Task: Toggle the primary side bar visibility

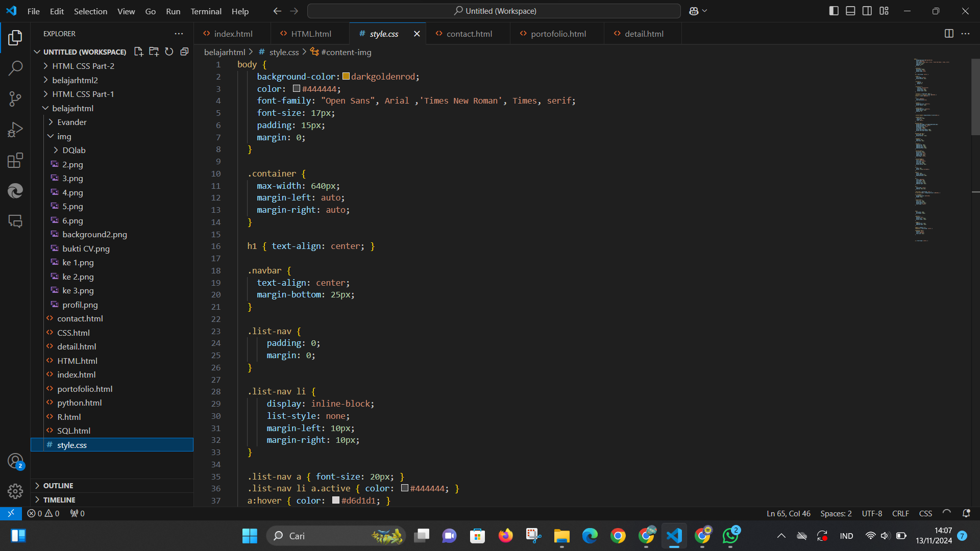Action: [x=834, y=11]
